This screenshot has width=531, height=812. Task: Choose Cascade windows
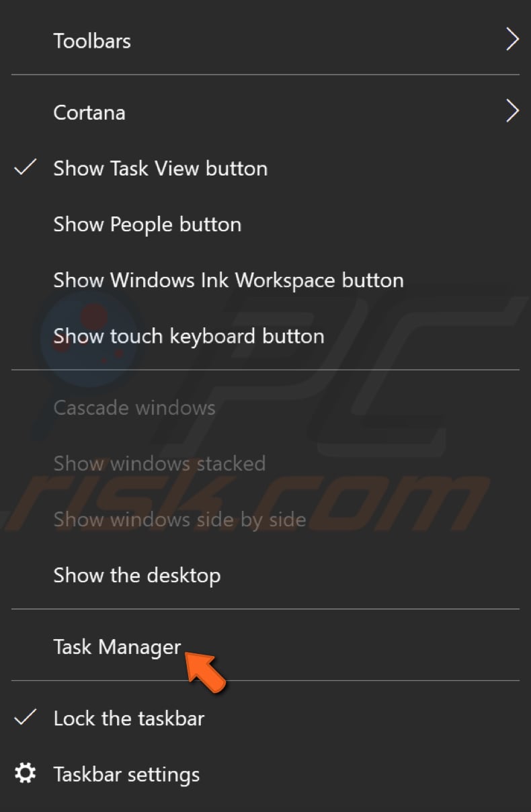[x=134, y=408]
